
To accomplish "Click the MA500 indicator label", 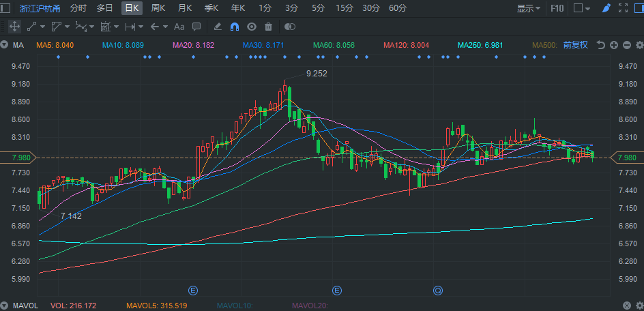I will [544, 45].
